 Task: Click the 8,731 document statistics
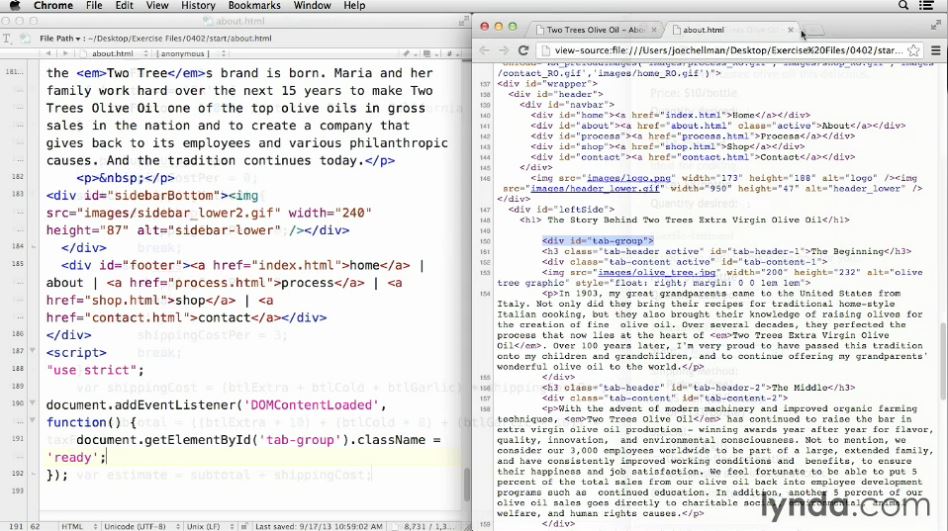pos(428,526)
